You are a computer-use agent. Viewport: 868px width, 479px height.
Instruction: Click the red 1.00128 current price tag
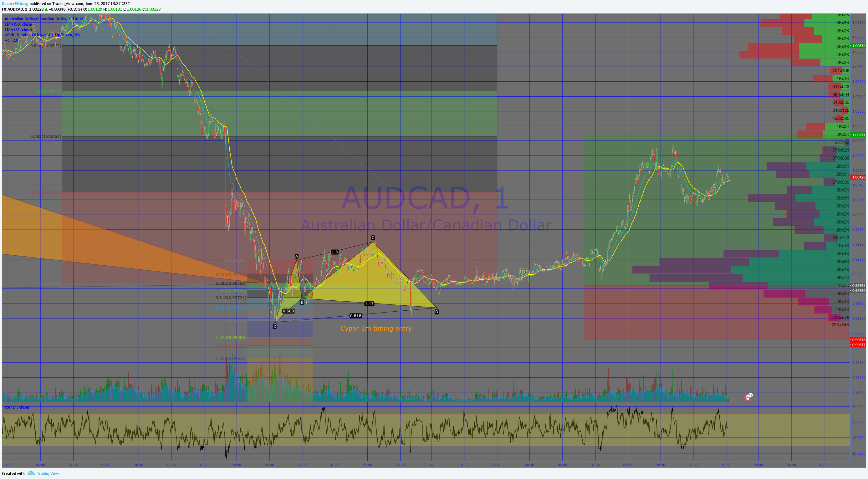[x=858, y=177]
